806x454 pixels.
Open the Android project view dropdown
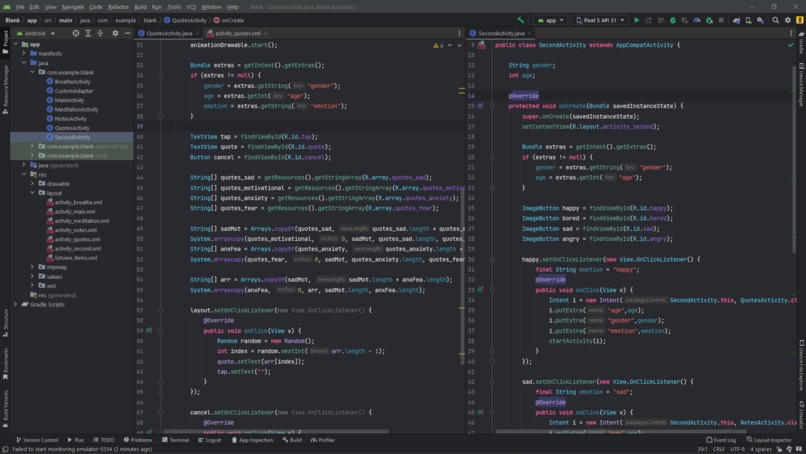(36, 33)
